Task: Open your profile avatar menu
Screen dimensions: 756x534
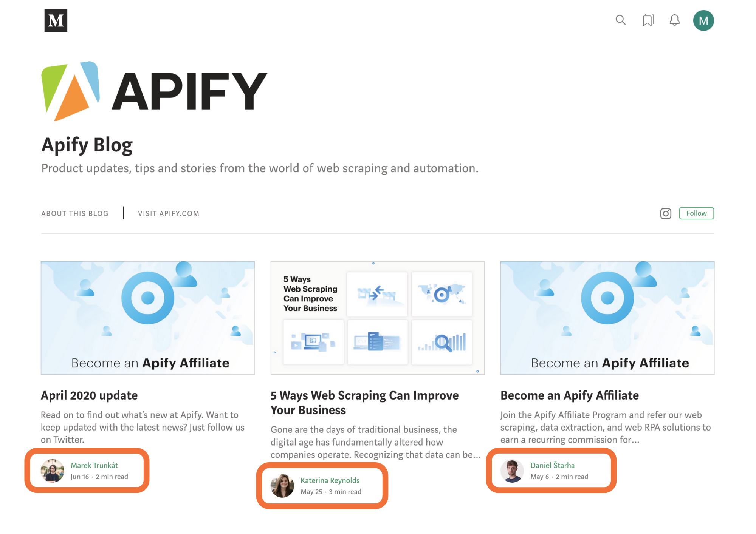Action: 703,20
